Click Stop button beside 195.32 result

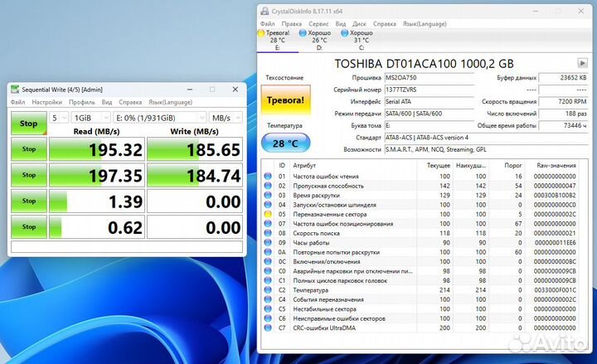pyautogui.click(x=29, y=149)
